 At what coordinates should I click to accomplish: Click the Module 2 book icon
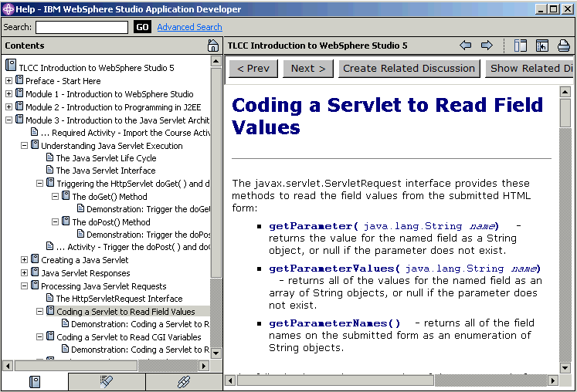[19, 106]
